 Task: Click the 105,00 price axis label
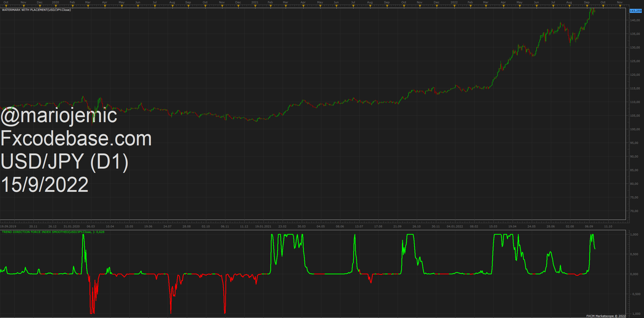(635, 116)
